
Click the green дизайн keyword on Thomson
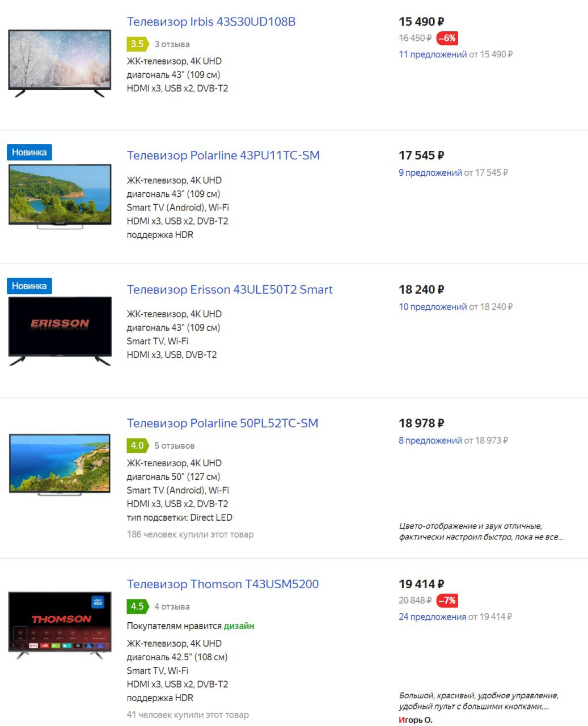coord(239,626)
